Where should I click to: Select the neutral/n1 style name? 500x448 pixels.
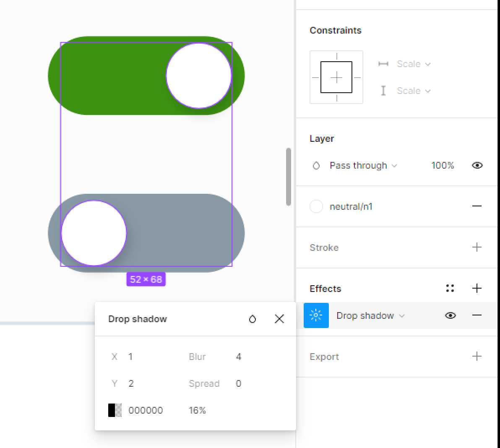351,207
